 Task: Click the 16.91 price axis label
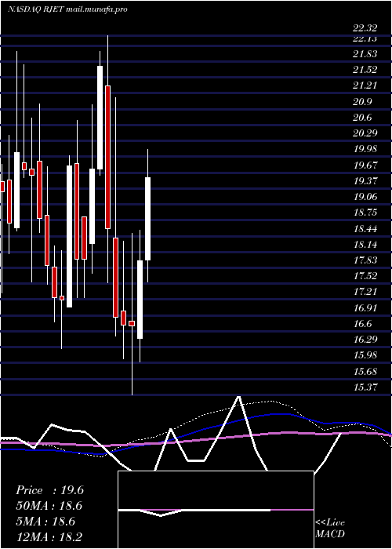pyautogui.click(x=365, y=307)
